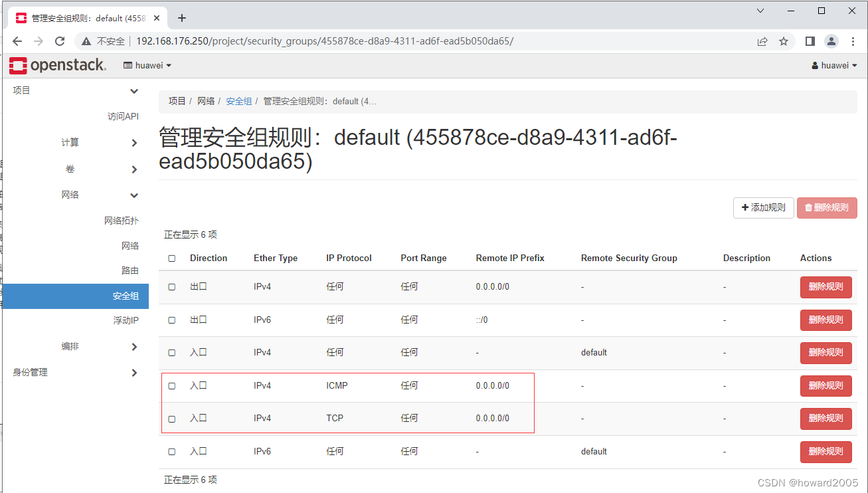This screenshot has height=493, width=868.
Task: Open the huawei project dropdown
Action: pyautogui.click(x=147, y=65)
